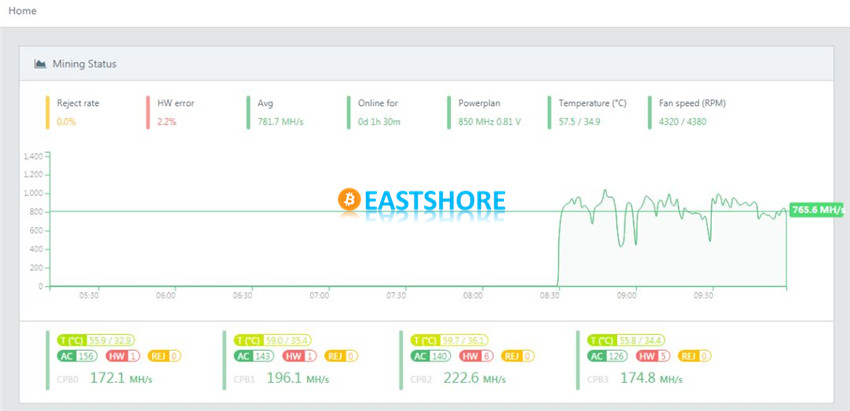The width and height of the screenshot is (850, 411).
Task: Click the Online for label
Action: coord(378,103)
